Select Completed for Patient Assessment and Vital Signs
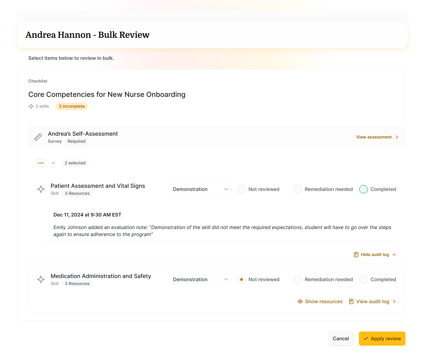The width and height of the screenshot is (425, 363). coord(363,189)
